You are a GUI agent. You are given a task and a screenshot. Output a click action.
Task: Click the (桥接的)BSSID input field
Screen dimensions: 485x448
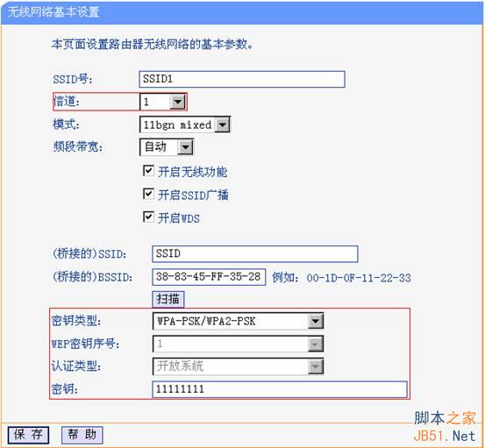pyautogui.click(x=209, y=277)
